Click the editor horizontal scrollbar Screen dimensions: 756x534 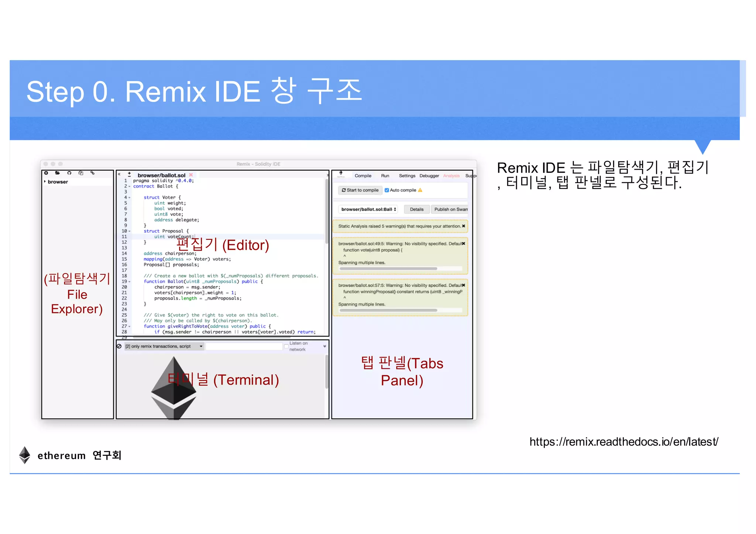pyautogui.click(x=212, y=337)
